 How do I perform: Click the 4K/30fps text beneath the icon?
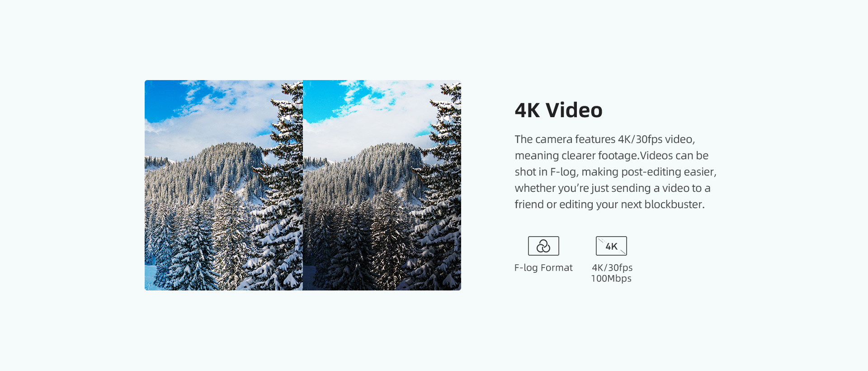click(x=612, y=268)
